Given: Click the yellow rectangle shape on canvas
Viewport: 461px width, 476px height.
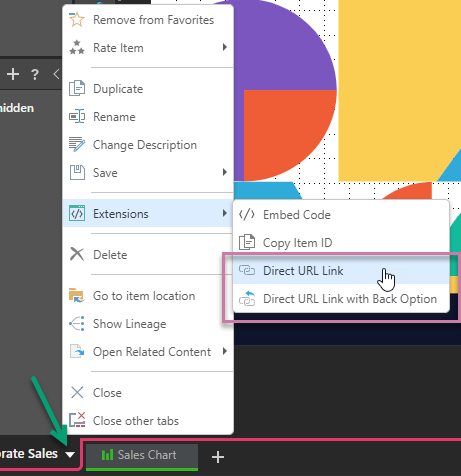Looking at the screenshot, I should click(400, 90).
